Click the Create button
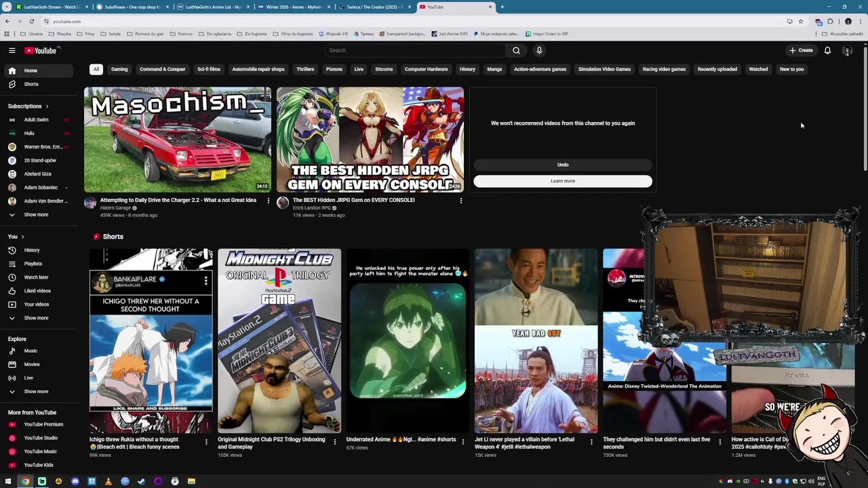This screenshot has width=868, height=488. pyautogui.click(x=801, y=50)
